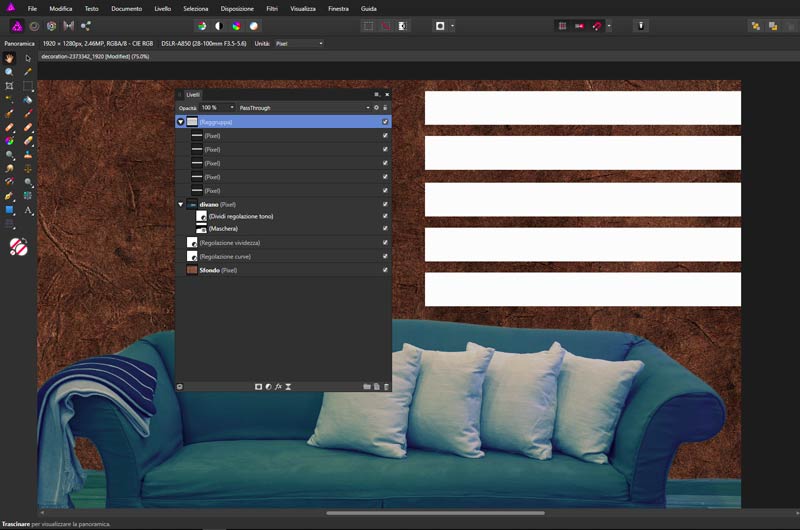The image size is (800, 530).
Task: Hide the Sfondo background layer
Action: coord(385,270)
